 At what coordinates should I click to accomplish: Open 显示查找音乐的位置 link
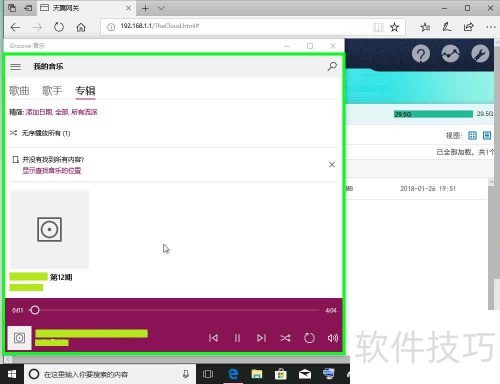[52, 171]
